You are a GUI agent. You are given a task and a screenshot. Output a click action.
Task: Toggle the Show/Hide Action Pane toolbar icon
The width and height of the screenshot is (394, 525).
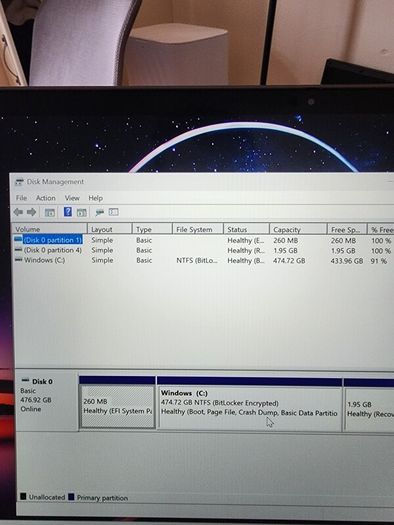[x=81, y=212]
